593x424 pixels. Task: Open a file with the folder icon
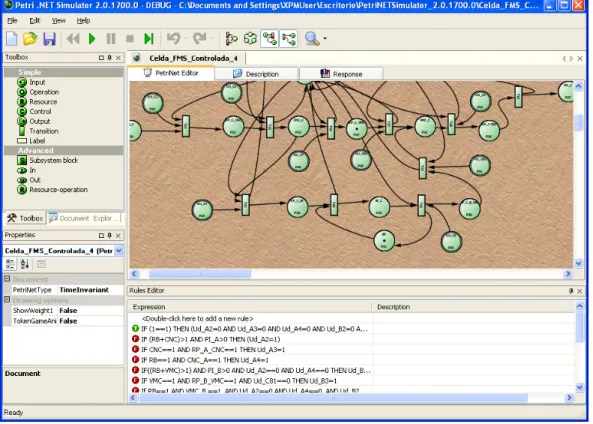point(30,39)
